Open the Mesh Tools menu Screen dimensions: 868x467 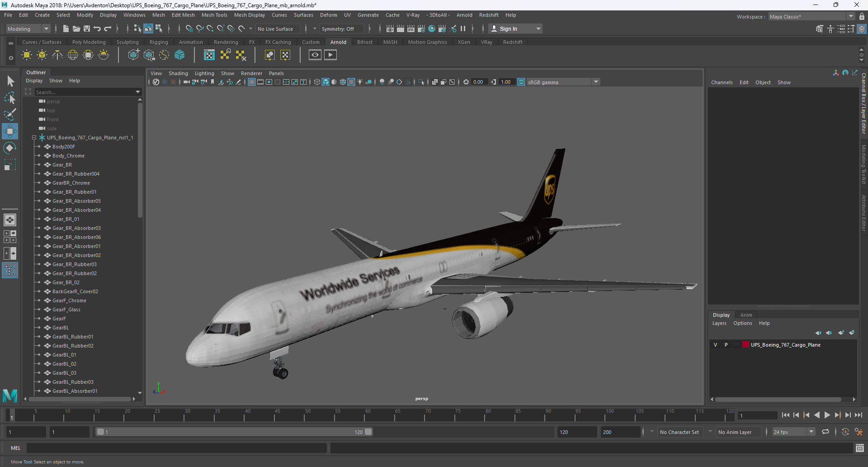tap(214, 15)
